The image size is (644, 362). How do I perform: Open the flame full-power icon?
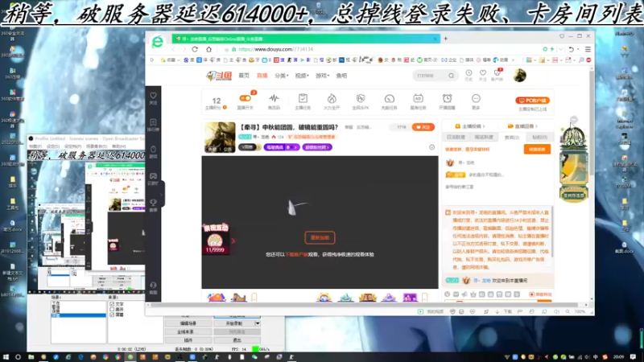point(332,98)
